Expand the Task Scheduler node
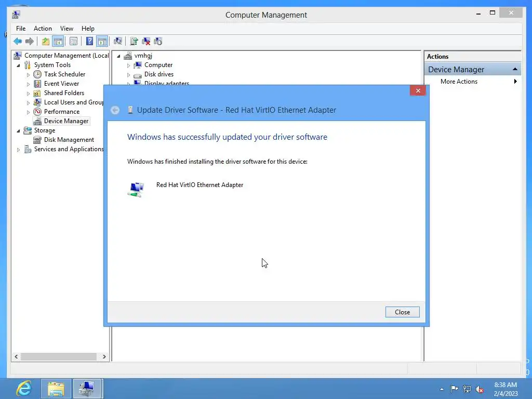The width and height of the screenshot is (532, 399). (x=28, y=75)
